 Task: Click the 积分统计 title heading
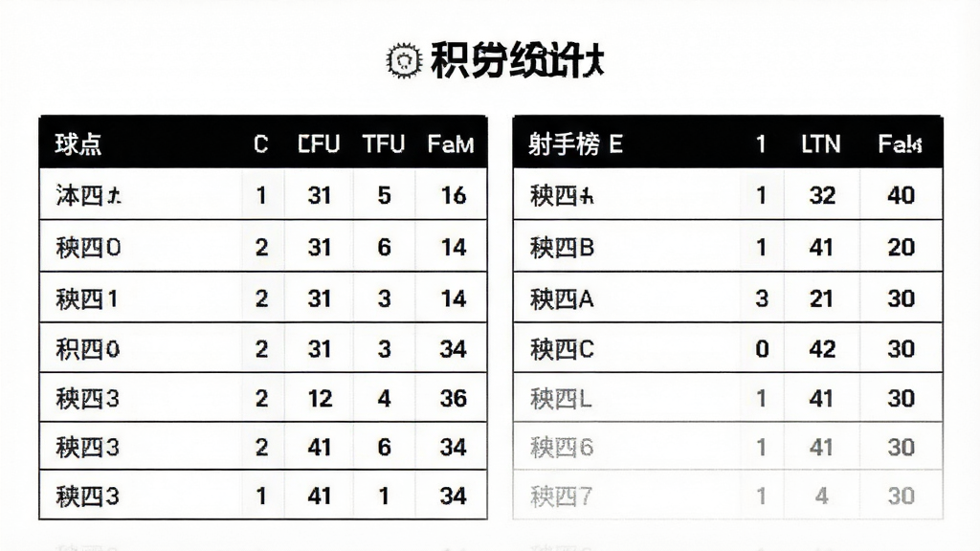pyautogui.click(x=518, y=60)
